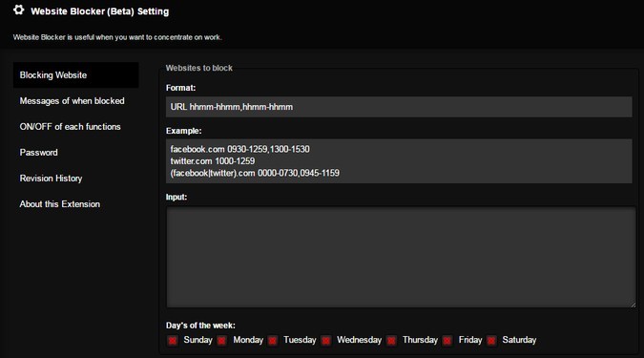Screen dimensions: 644x358
Task: Grab the Input textarea resize handle
Action: (633, 305)
